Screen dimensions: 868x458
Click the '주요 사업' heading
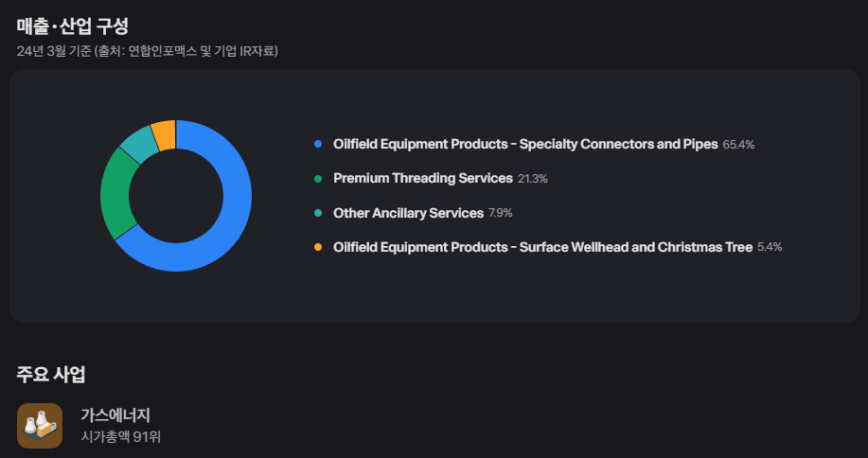(51, 375)
